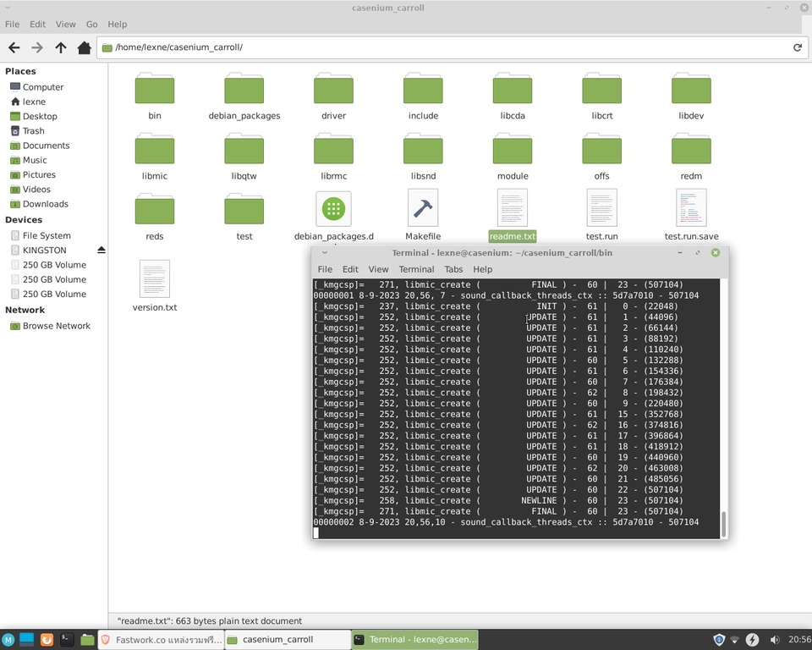
Task: Open the Tabs menu in terminal
Action: coord(453,269)
